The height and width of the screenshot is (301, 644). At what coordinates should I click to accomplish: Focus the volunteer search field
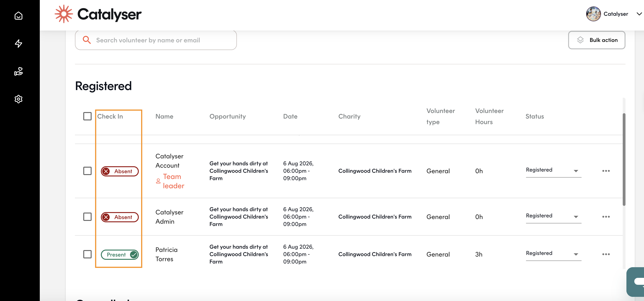tap(156, 40)
